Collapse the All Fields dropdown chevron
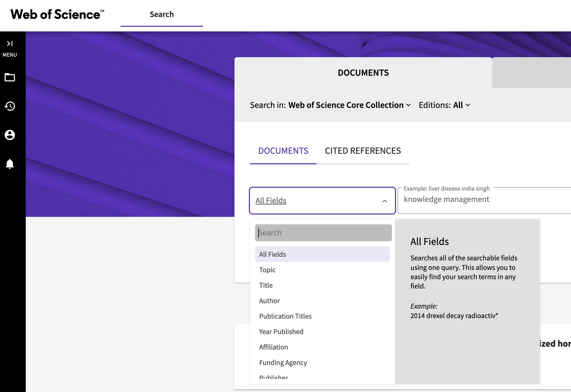 384,201
